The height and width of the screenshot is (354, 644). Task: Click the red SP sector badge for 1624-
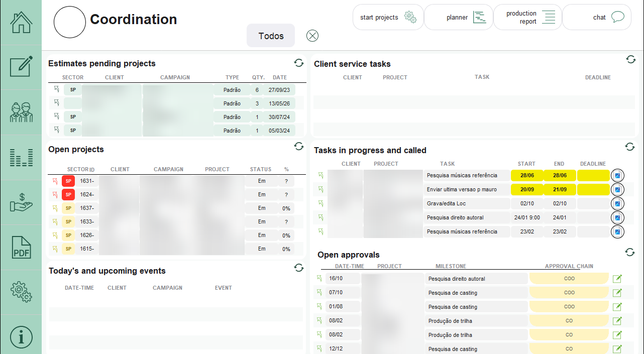(x=68, y=195)
